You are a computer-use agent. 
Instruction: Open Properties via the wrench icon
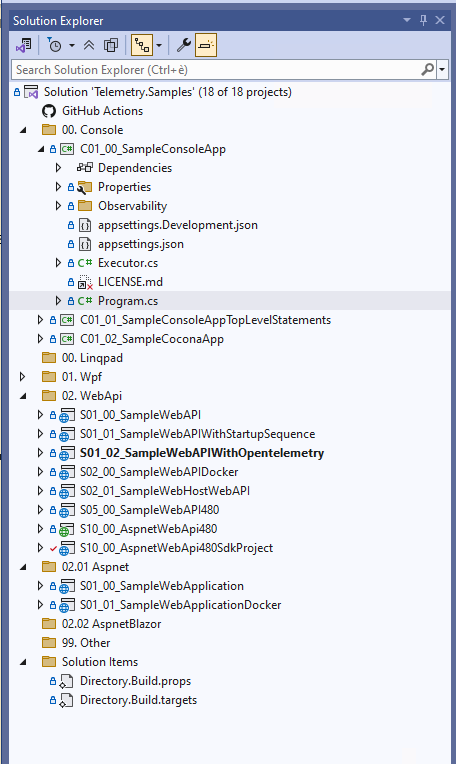184,45
